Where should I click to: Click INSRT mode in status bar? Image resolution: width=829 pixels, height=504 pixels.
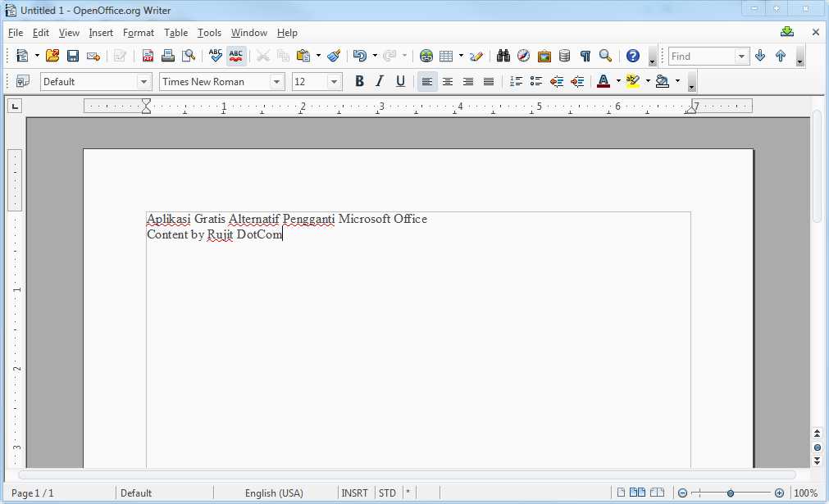click(354, 493)
